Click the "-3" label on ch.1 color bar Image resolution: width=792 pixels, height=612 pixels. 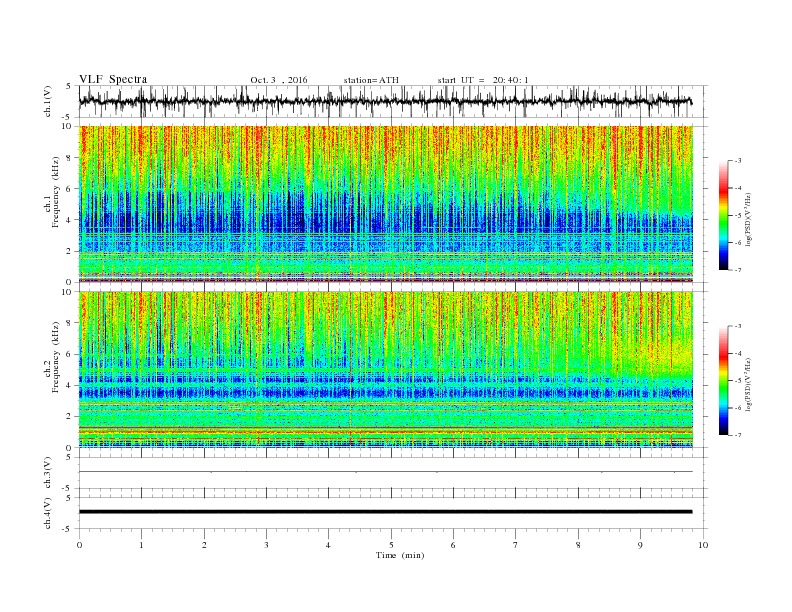(737, 161)
